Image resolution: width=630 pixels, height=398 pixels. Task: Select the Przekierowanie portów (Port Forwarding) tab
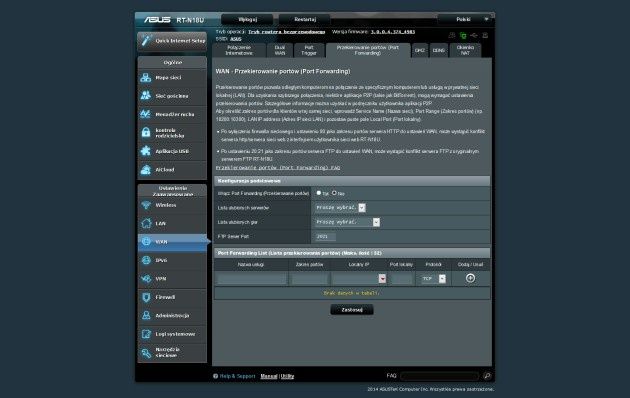[368, 50]
